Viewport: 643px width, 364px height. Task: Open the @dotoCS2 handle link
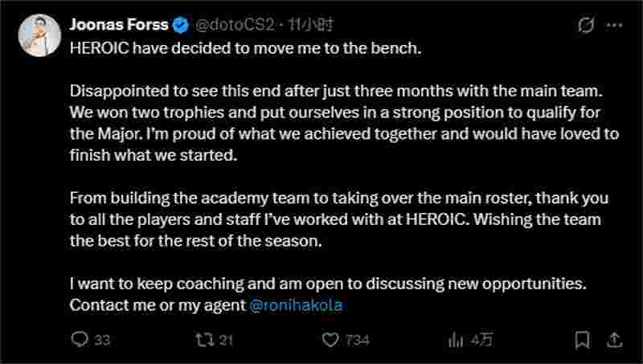pyautogui.click(x=235, y=25)
